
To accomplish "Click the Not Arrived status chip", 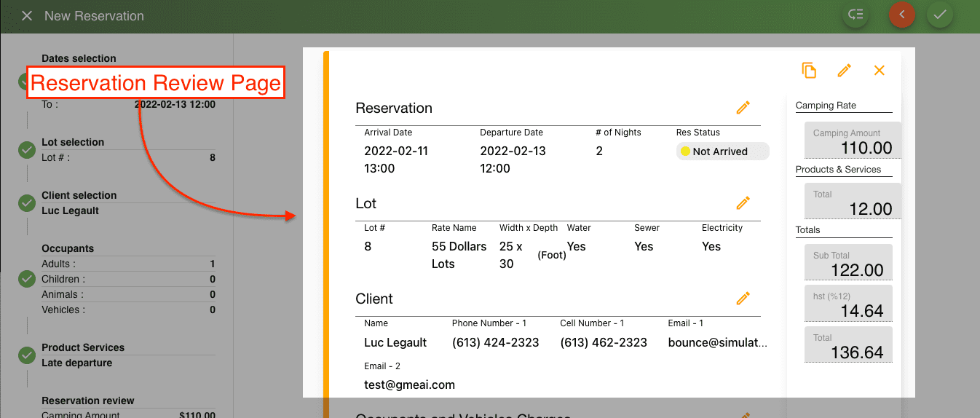I will [x=722, y=151].
